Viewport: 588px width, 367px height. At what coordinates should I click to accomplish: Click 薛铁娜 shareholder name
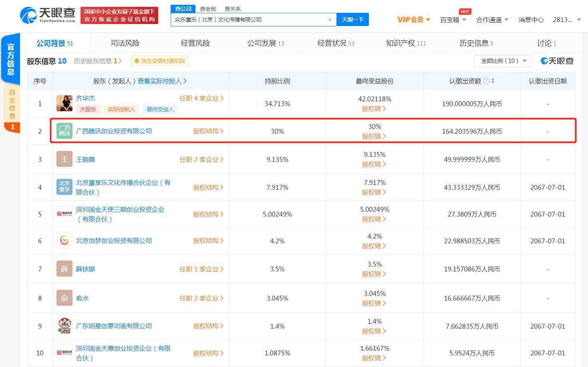click(85, 269)
